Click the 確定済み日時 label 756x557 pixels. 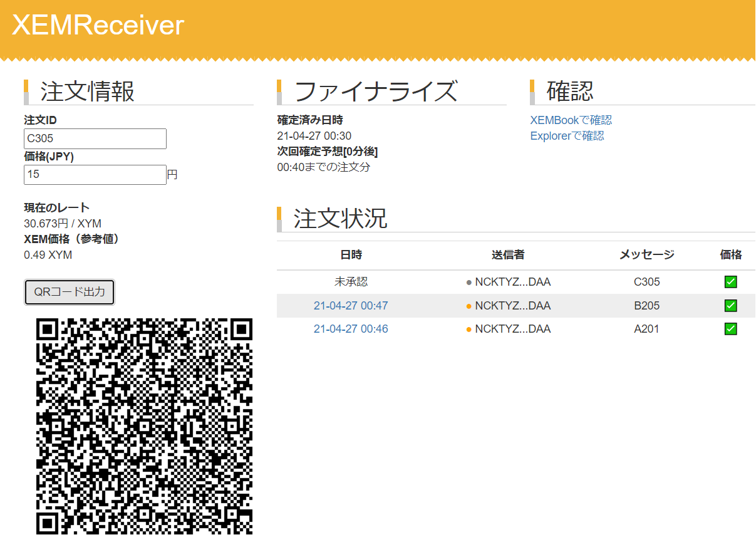309,120
